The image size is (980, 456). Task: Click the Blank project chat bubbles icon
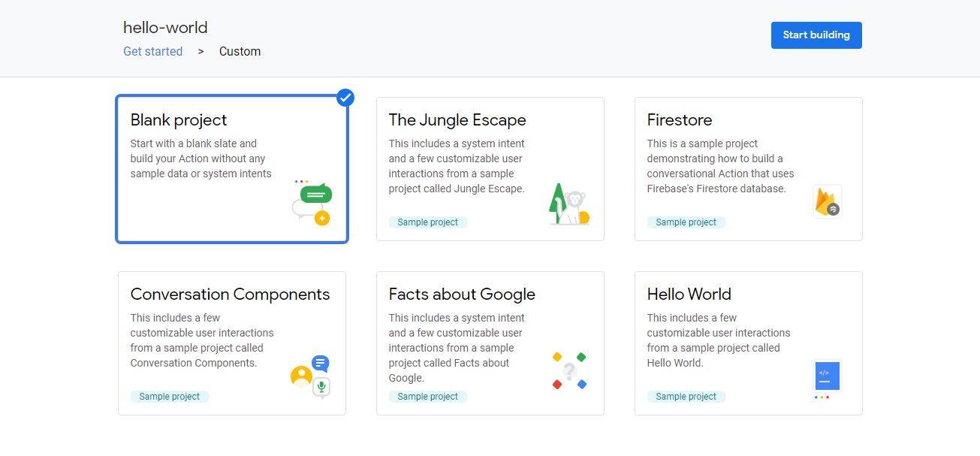pyautogui.click(x=312, y=203)
